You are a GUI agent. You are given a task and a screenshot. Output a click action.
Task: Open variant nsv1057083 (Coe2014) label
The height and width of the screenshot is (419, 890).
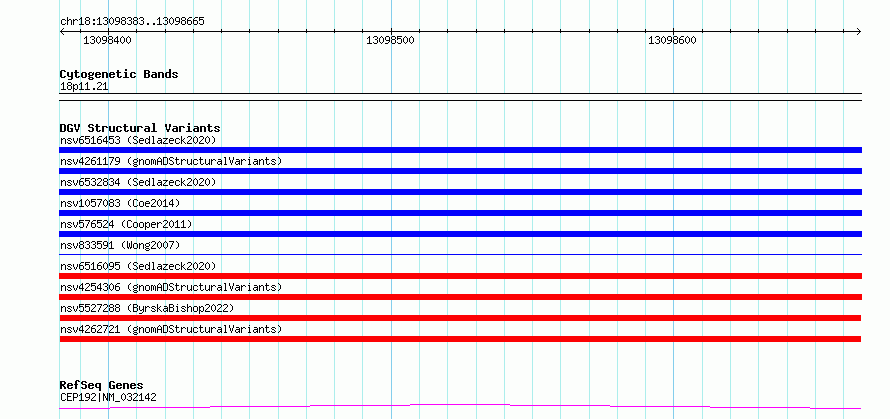pyautogui.click(x=120, y=203)
